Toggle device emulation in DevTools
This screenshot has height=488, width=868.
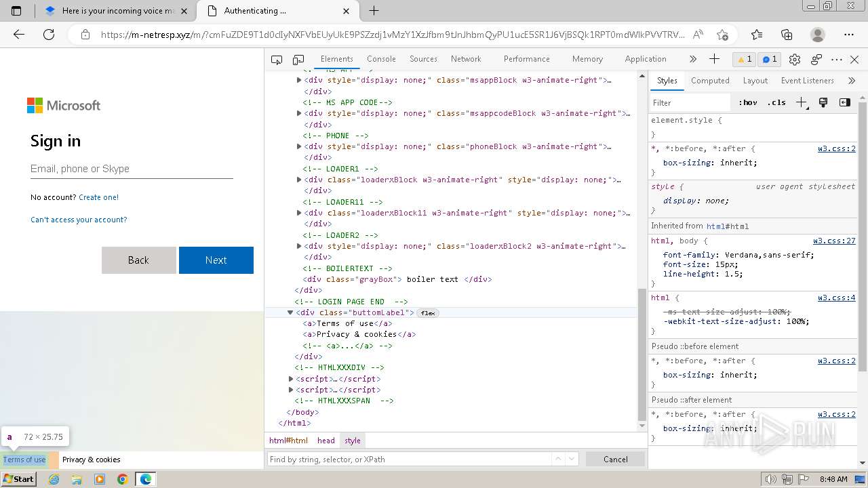tap(298, 60)
